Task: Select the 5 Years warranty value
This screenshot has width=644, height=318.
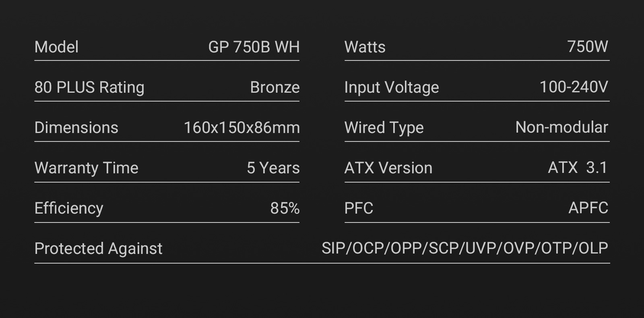Action: 273,168
